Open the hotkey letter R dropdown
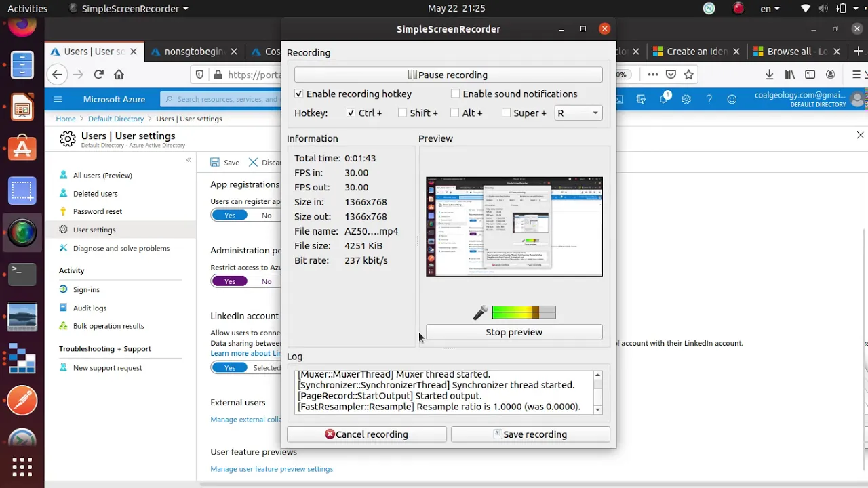 click(x=578, y=113)
